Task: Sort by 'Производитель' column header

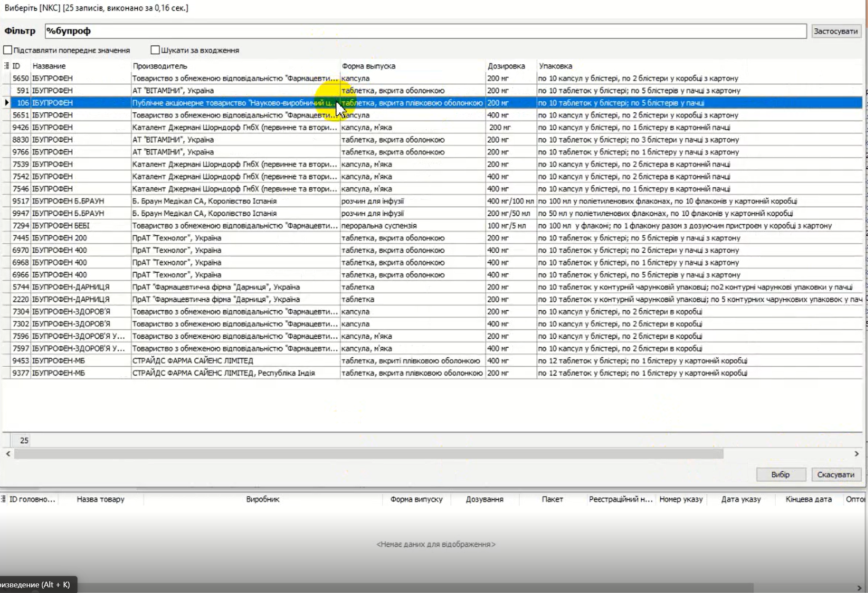Action: pyautogui.click(x=160, y=66)
